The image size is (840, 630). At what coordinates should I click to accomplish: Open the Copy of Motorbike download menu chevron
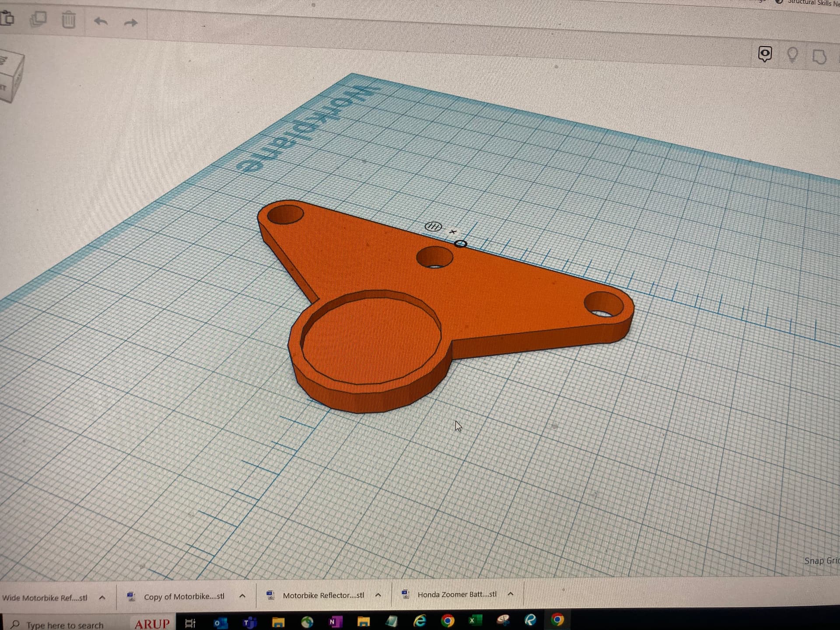coord(242,596)
